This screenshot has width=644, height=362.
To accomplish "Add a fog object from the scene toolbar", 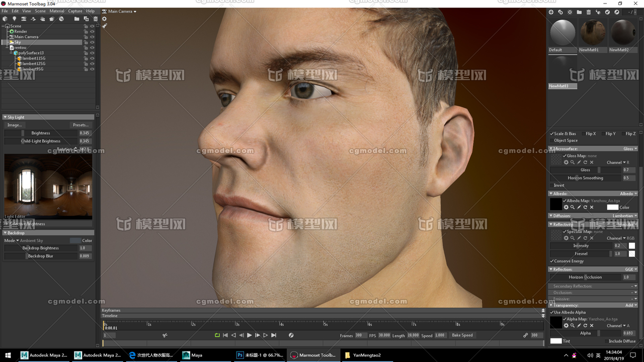I will click(42, 19).
